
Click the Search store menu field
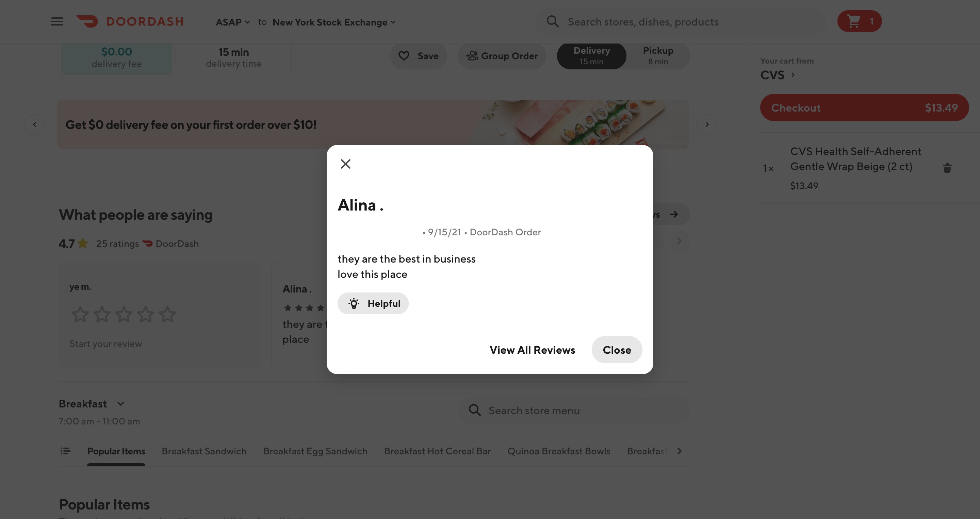pyautogui.click(x=574, y=410)
